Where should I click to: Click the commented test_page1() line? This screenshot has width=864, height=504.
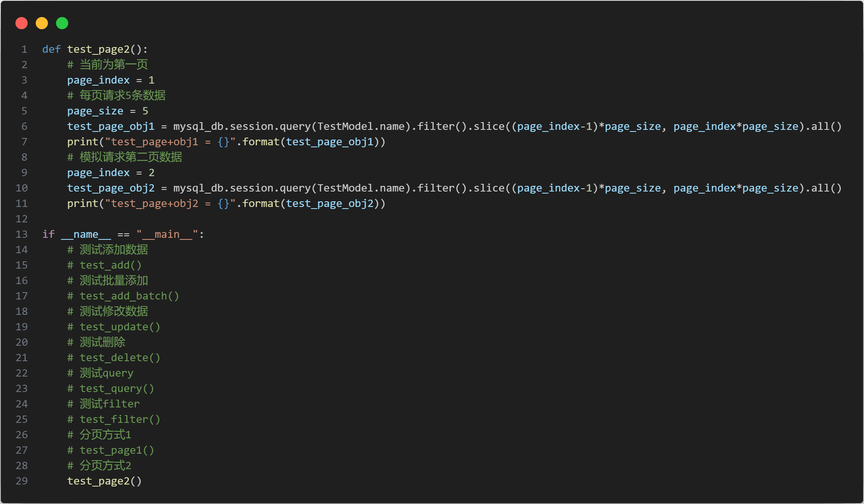110,450
